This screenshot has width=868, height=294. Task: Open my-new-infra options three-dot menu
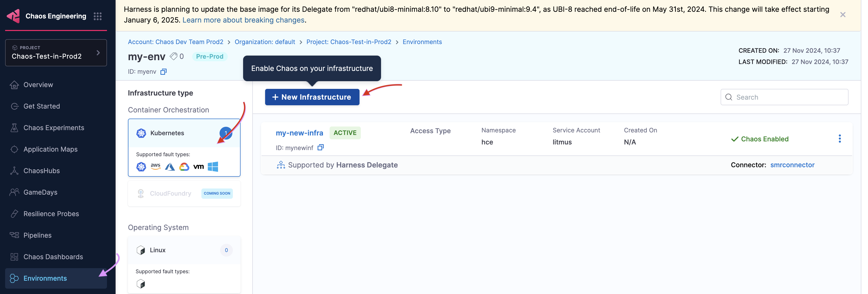point(840,139)
